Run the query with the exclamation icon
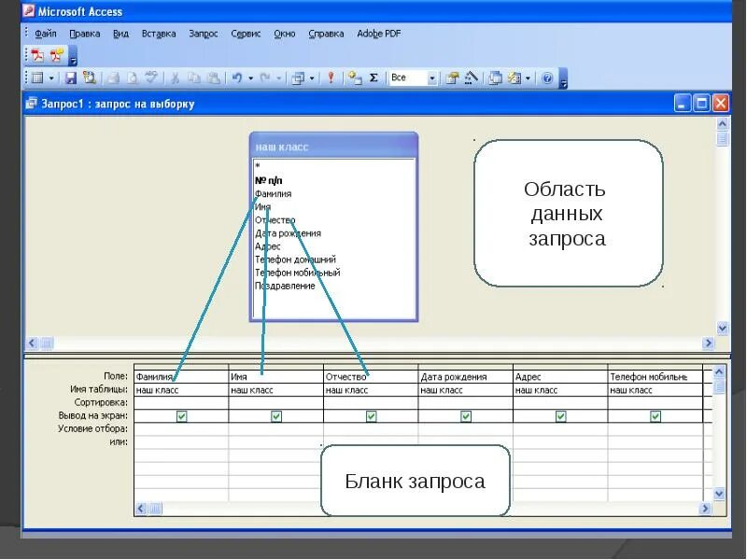This screenshot has height=560, width=747. point(331,77)
